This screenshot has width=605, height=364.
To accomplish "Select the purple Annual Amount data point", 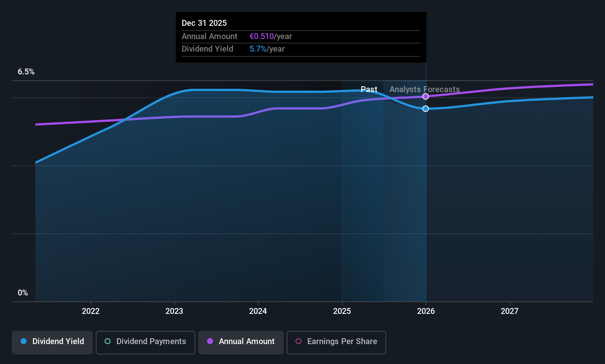I will (426, 97).
